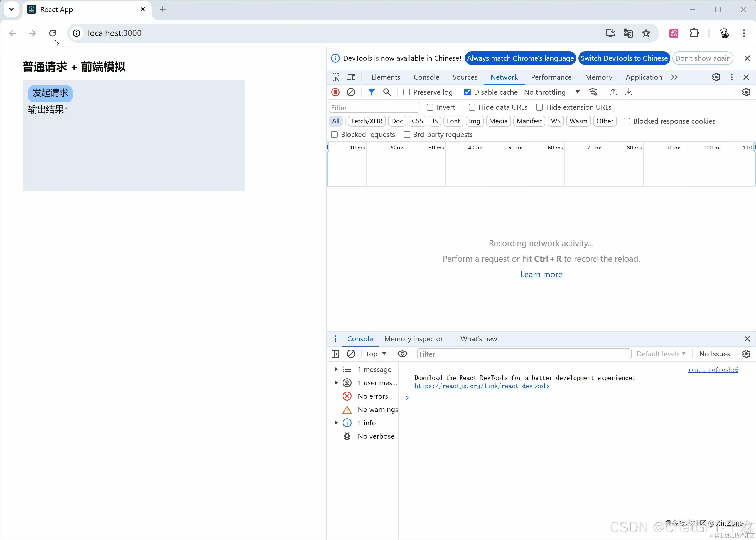Click the export HAR download icon
The height and width of the screenshot is (540, 756).
(x=628, y=92)
